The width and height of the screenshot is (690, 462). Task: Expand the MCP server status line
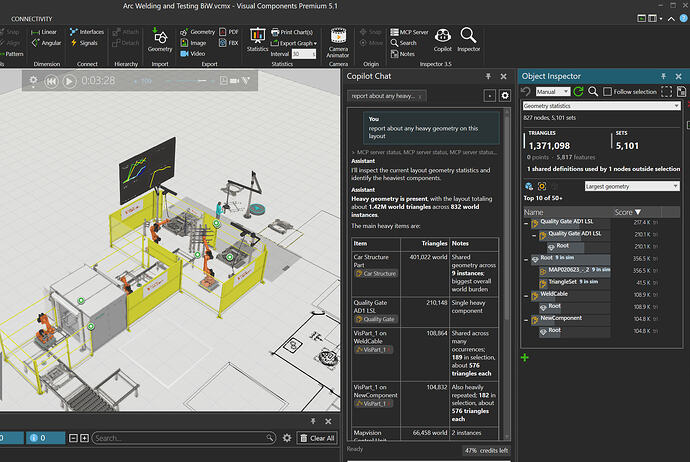(x=425, y=152)
